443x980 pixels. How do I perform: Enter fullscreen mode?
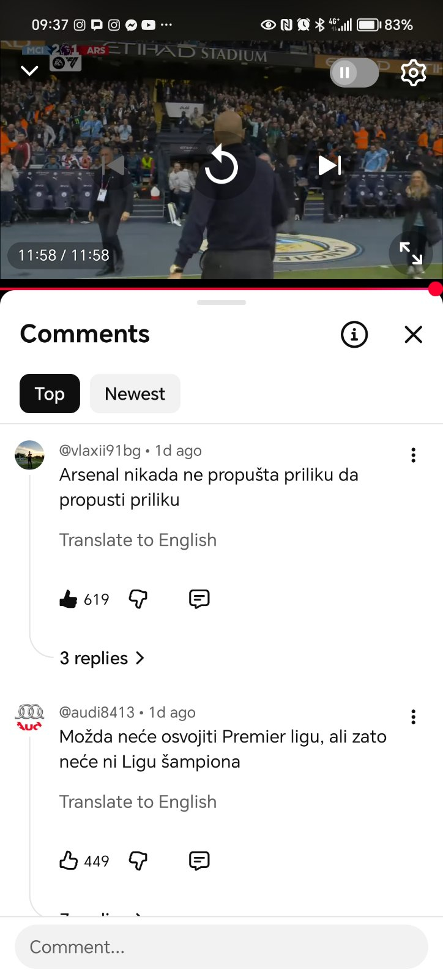[411, 253]
